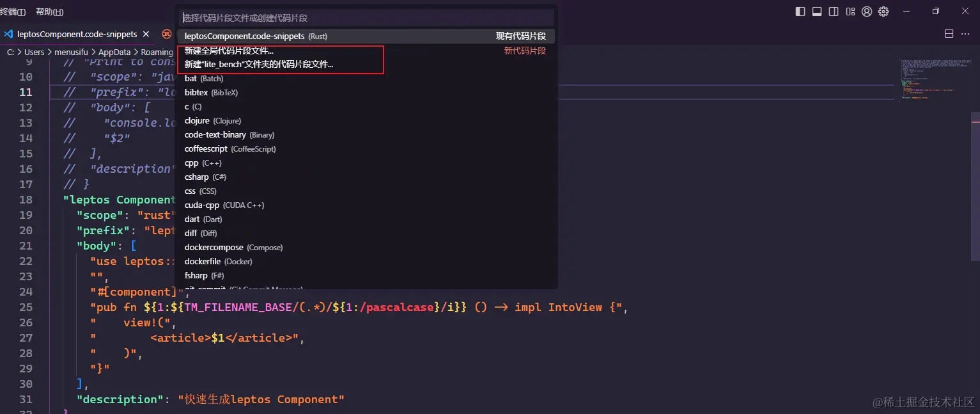Focus the snippet file search input box
980x414 pixels.
click(x=366, y=18)
